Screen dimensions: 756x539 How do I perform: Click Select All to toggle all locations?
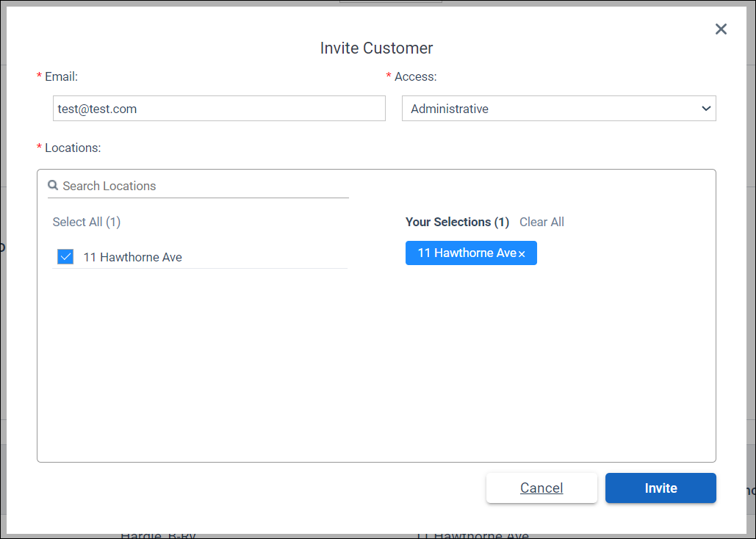[x=86, y=222]
